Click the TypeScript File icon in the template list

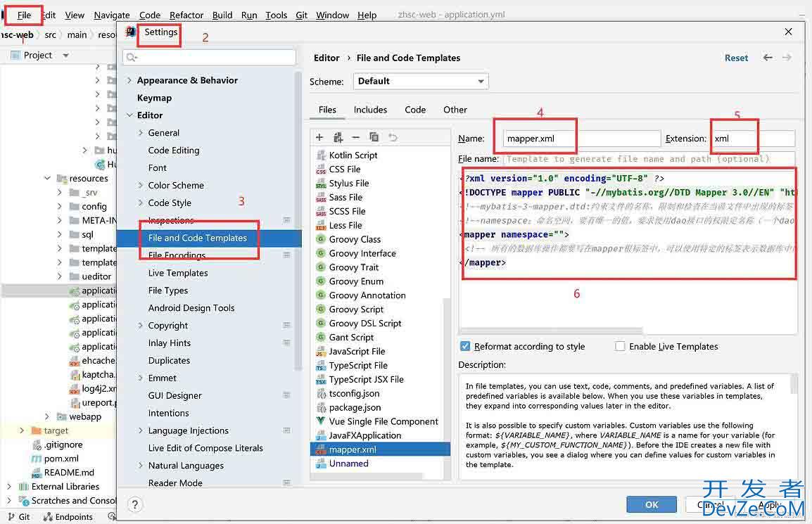tap(321, 365)
